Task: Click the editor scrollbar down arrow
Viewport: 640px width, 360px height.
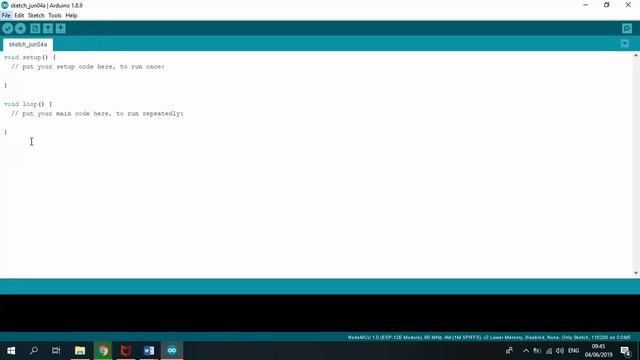Action: click(636, 273)
